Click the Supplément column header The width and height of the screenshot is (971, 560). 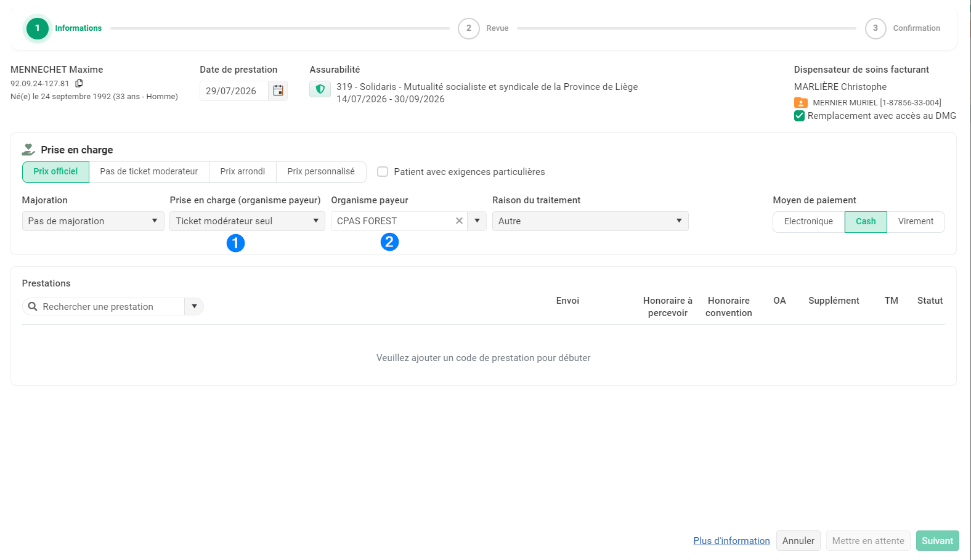tap(834, 301)
